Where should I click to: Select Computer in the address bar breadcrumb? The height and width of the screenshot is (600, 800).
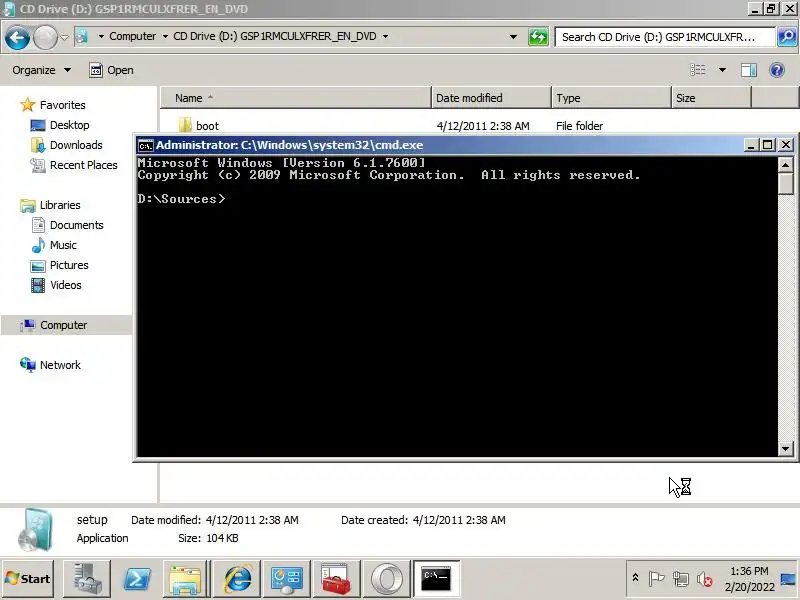[x=133, y=36]
